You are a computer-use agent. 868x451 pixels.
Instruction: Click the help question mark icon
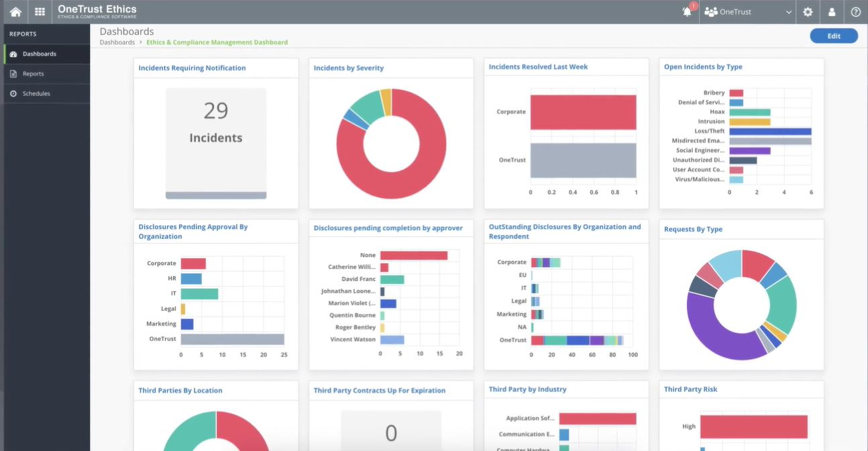tap(855, 11)
